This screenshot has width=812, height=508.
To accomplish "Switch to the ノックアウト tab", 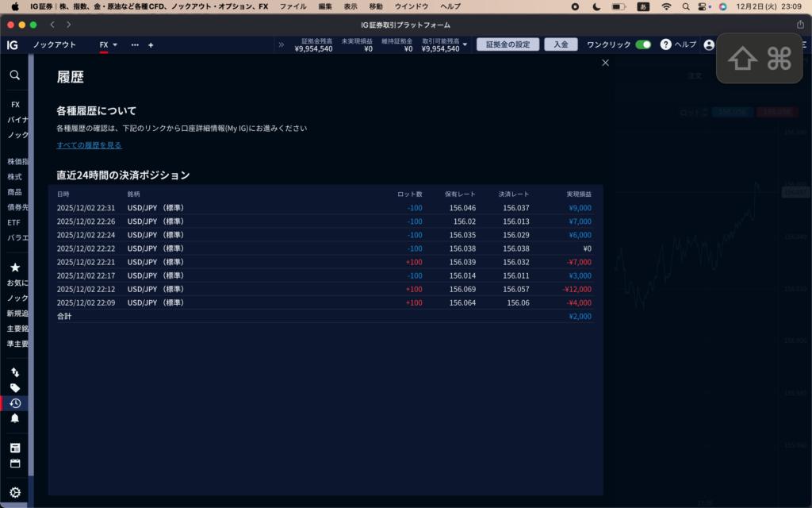I will (55, 45).
